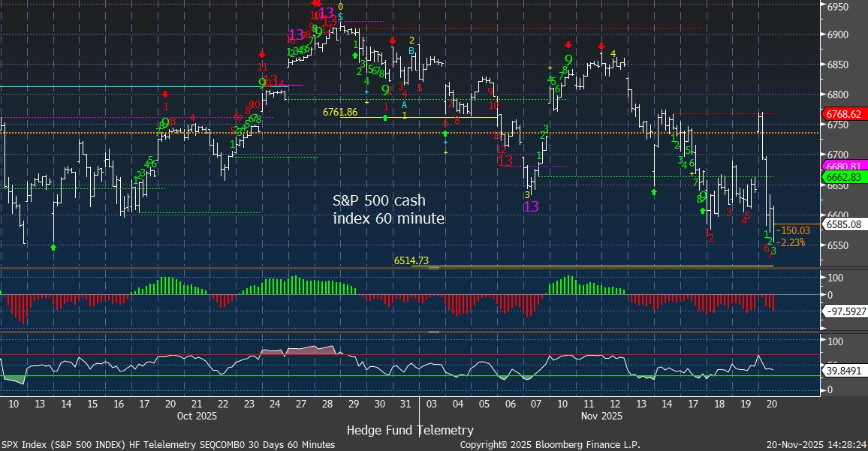Select the large magenta 13 below November 7
Viewport: 868px width, 451px height.
(531, 206)
